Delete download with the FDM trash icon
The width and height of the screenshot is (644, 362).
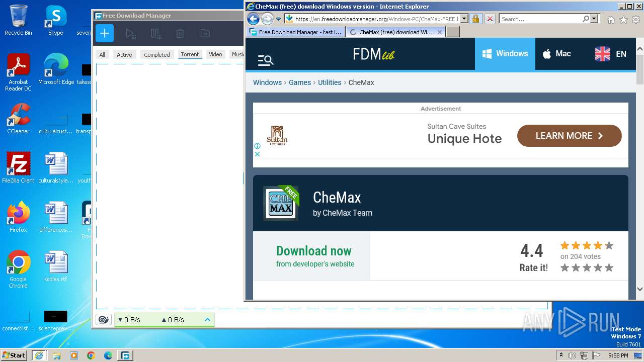[180, 34]
